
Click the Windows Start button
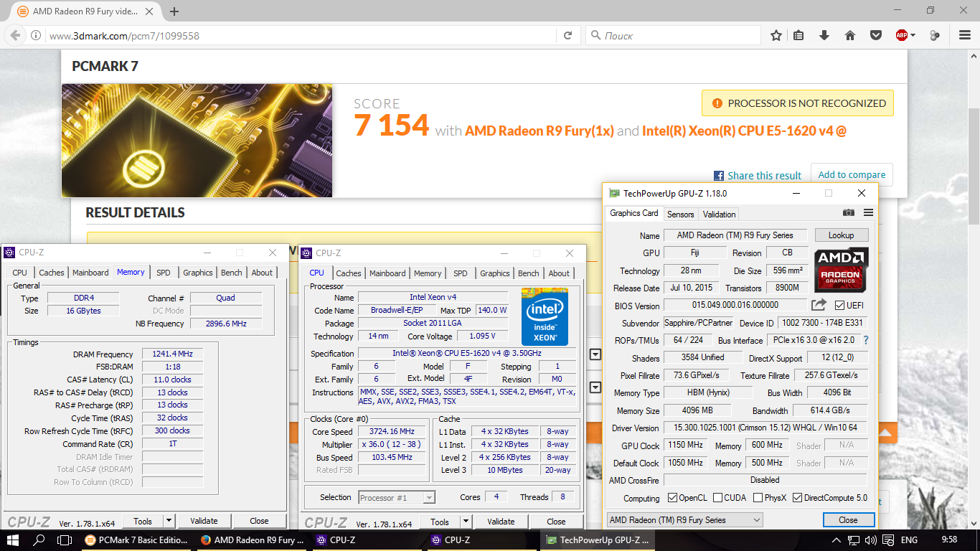[14, 540]
